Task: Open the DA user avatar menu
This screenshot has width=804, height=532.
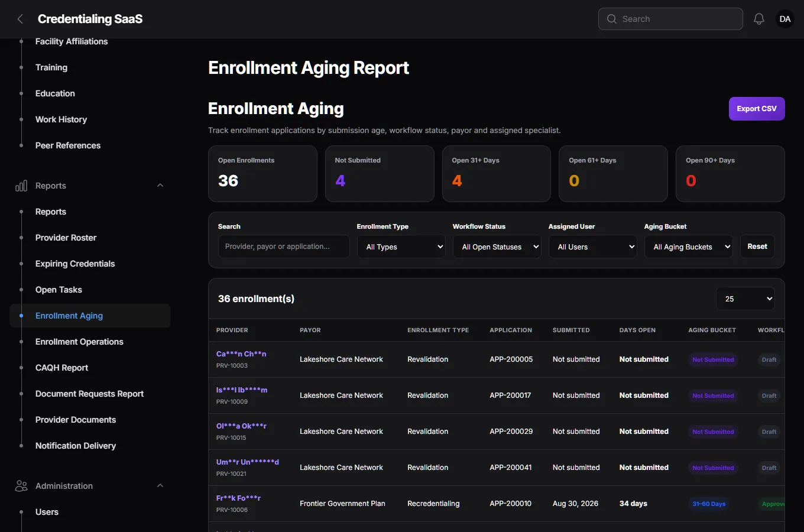Action: 785,19
